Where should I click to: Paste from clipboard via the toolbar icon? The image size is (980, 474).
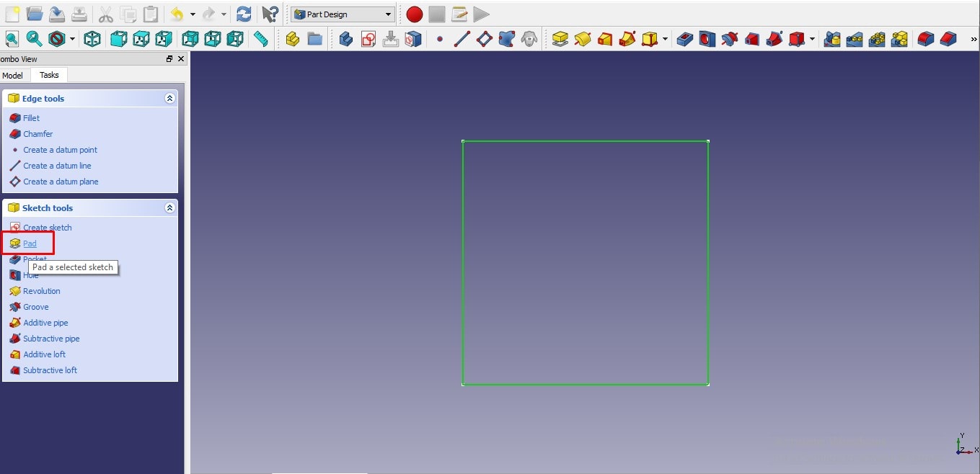(x=150, y=14)
